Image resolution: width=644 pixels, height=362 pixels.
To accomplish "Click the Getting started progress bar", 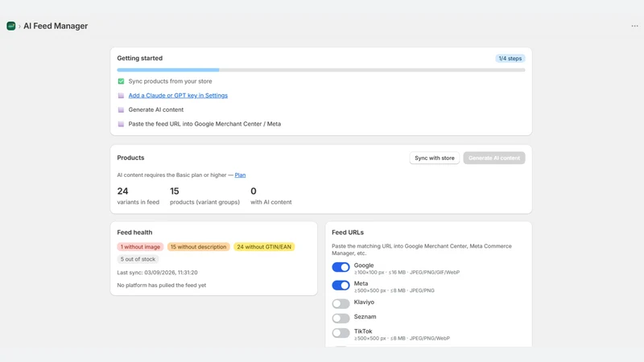I will pyautogui.click(x=320, y=70).
